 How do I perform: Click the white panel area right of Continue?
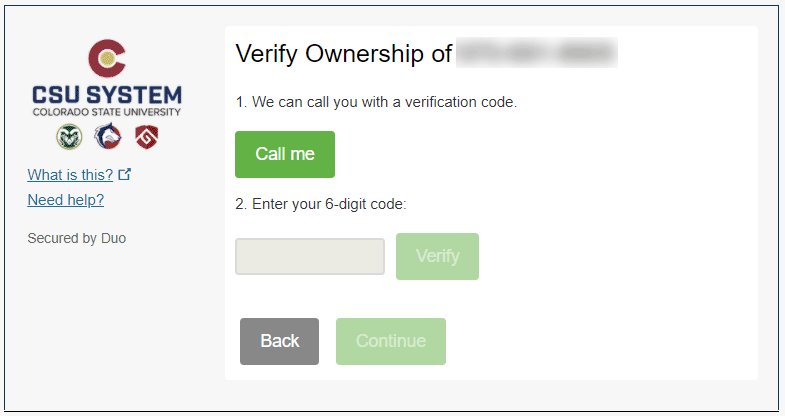(600, 341)
